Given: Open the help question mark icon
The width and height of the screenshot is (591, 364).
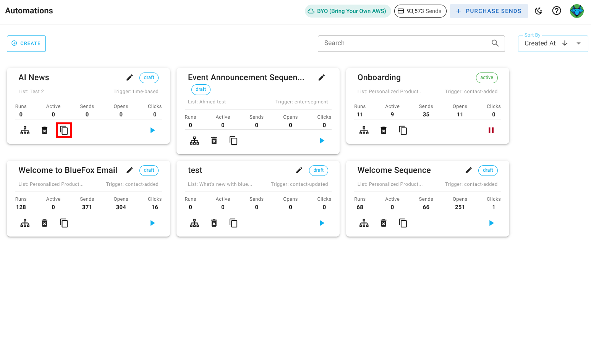Looking at the screenshot, I should [x=557, y=11].
